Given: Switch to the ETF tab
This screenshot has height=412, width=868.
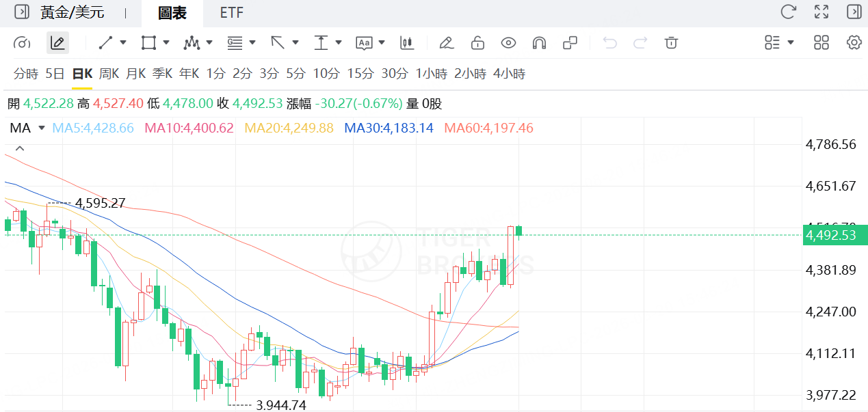Looking at the screenshot, I should pyautogui.click(x=232, y=13).
